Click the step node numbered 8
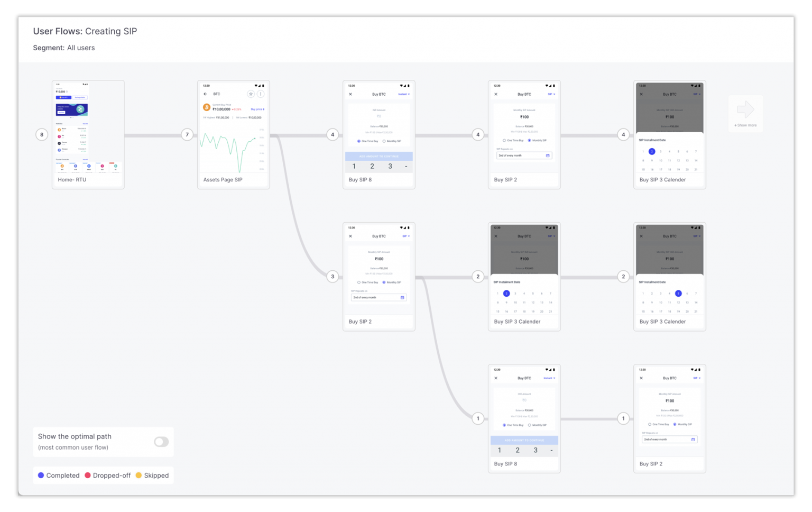The height and width of the screenshot is (512, 812). tap(42, 134)
